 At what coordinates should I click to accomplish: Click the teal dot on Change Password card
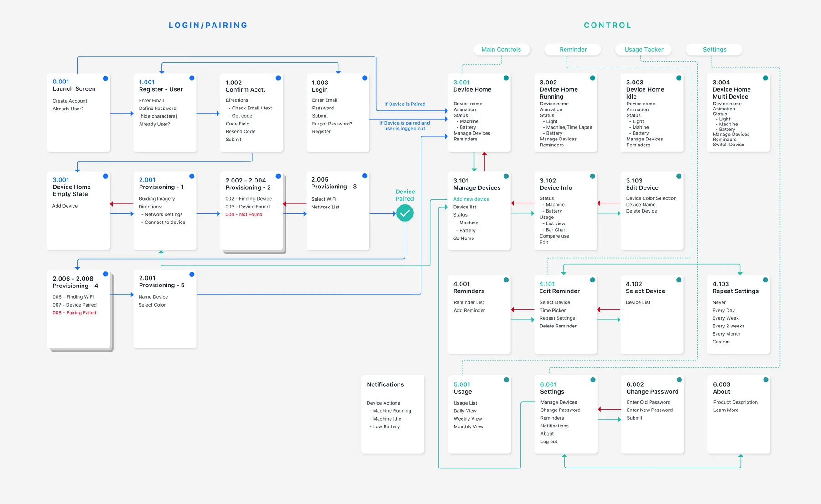click(679, 379)
